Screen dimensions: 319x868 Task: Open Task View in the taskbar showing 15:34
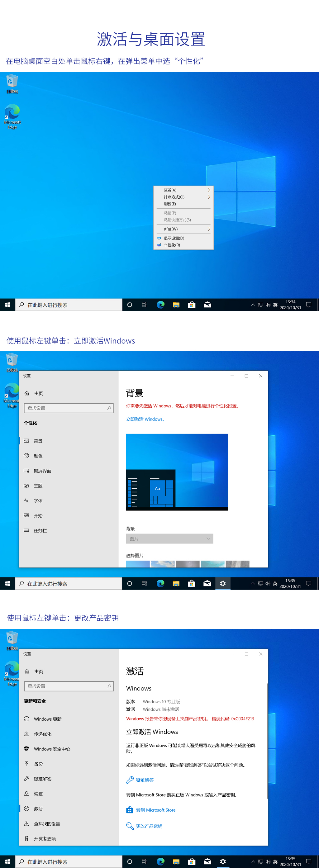(x=145, y=305)
